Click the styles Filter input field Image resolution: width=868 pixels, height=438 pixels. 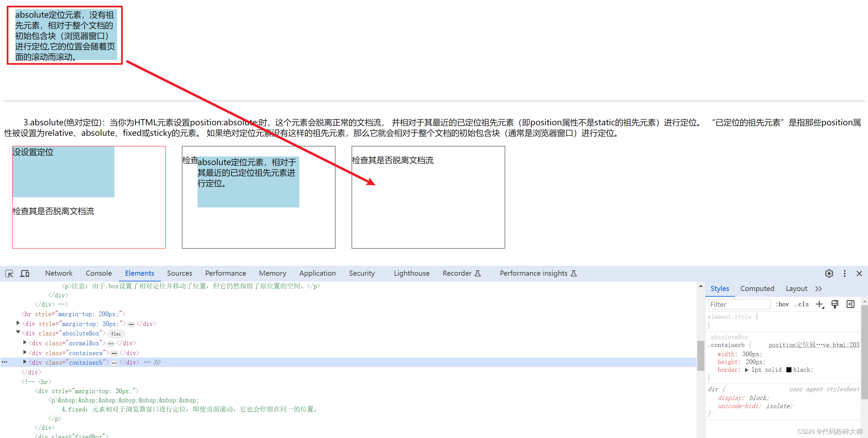click(739, 305)
